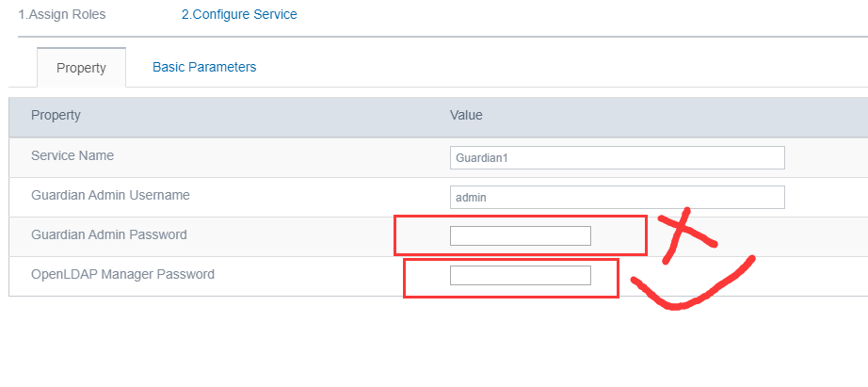Select the Configure Service wizard step

(238, 15)
